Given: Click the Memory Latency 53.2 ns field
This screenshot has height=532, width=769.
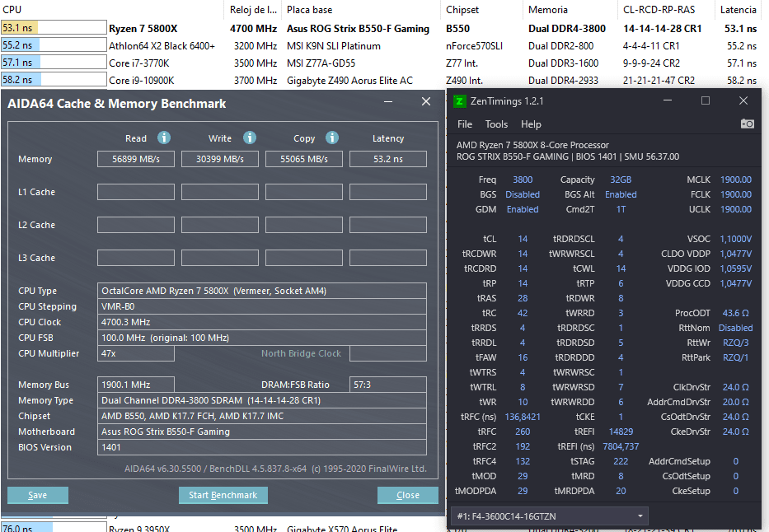Looking at the screenshot, I should click(x=388, y=159).
